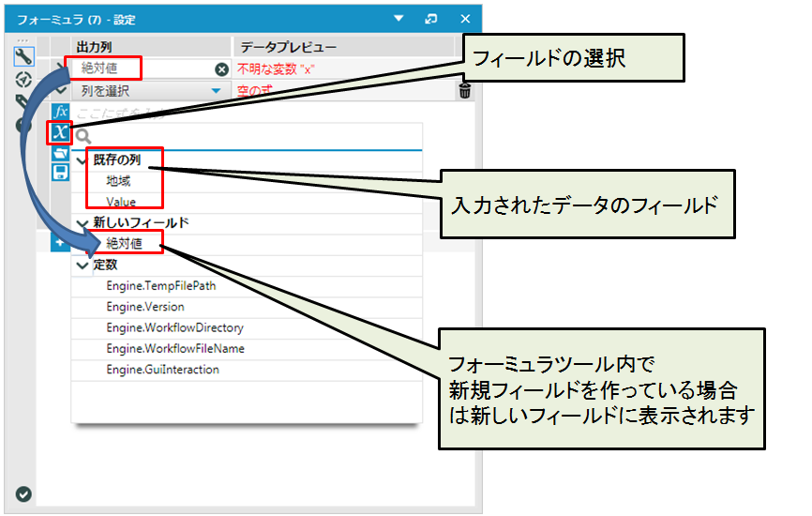Screen dimensions: 812x516
Task: Select the Value column from list
Action: coord(121,202)
